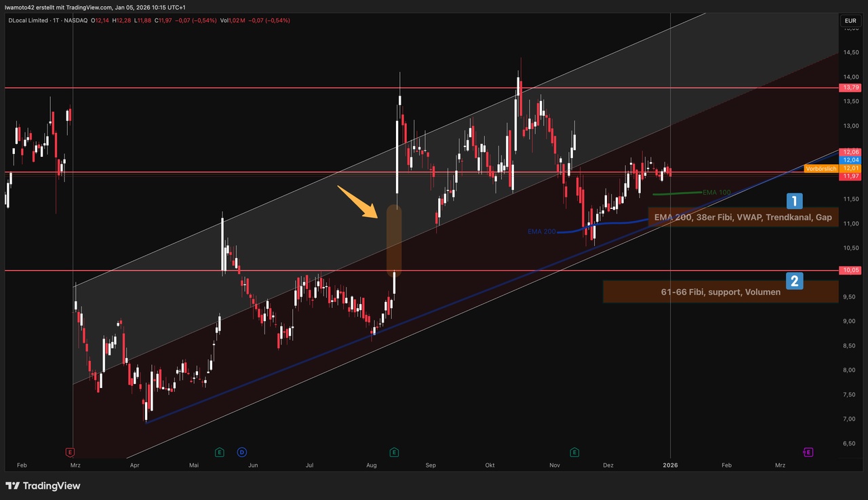Click the DLocal Limited symbol title

point(28,20)
